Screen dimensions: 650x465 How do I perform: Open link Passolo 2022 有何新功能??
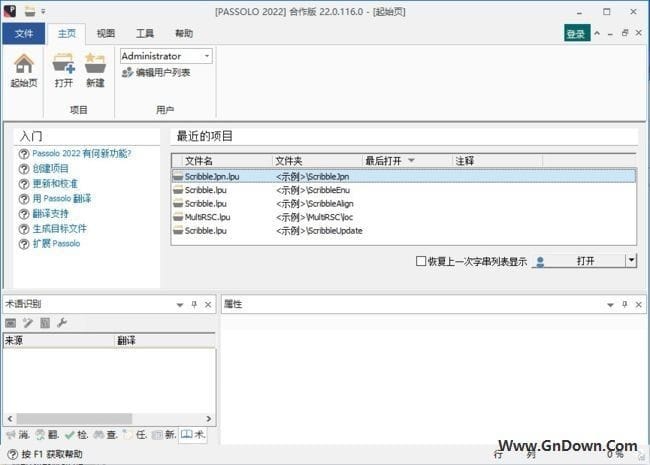point(82,154)
